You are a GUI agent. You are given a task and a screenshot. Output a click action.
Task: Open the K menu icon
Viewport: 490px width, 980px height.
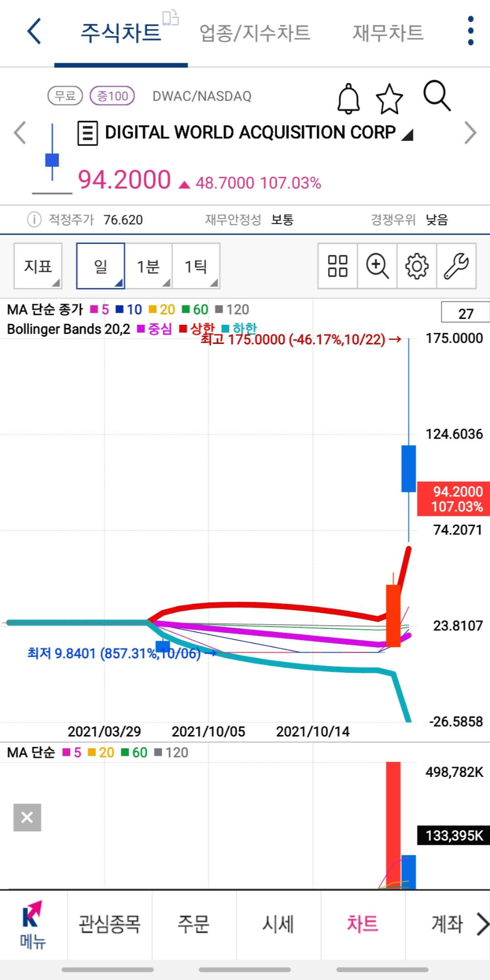(x=33, y=925)
